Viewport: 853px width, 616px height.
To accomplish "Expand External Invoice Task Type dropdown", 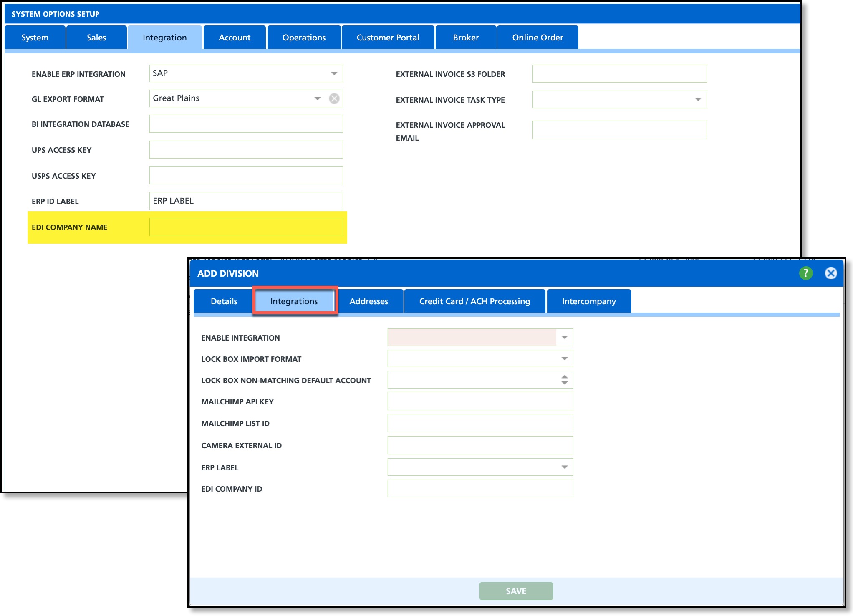I will 697,99.
